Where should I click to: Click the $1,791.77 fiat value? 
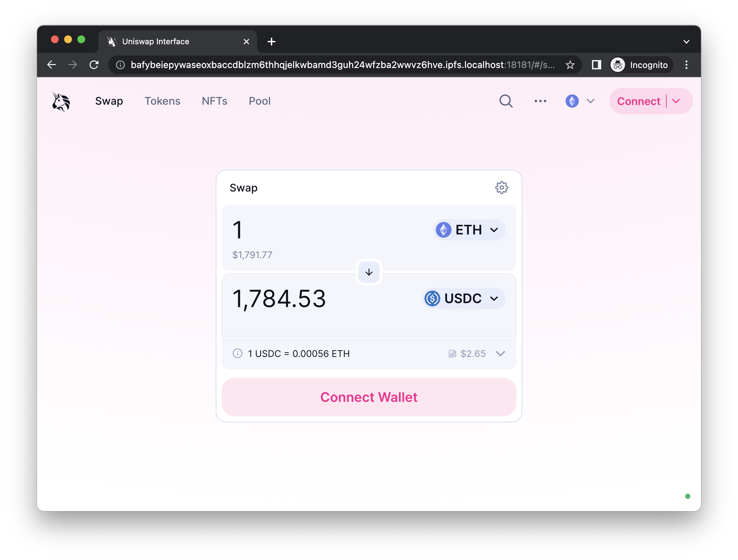(252, 255)
